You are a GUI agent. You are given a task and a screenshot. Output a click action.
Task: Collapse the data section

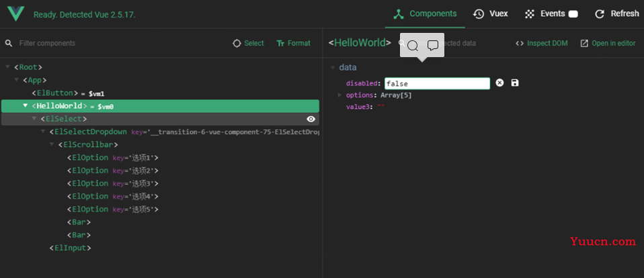pyautogui.click(x=333, y=68)
